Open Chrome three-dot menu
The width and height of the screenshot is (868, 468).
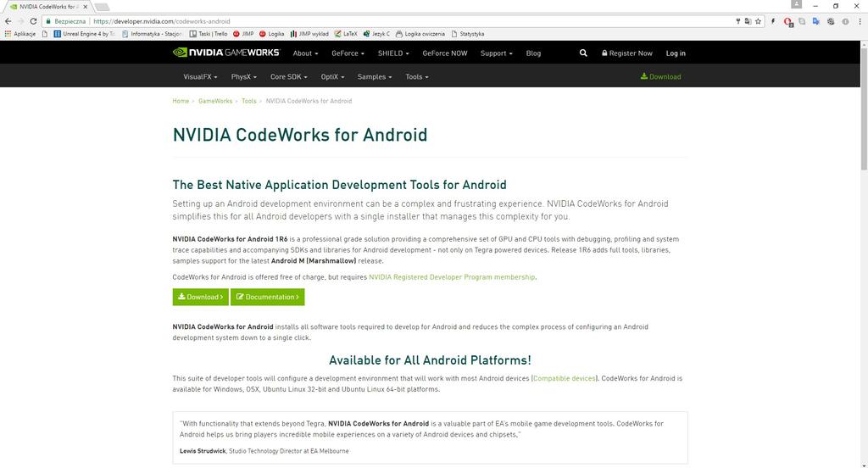point(860,21)
